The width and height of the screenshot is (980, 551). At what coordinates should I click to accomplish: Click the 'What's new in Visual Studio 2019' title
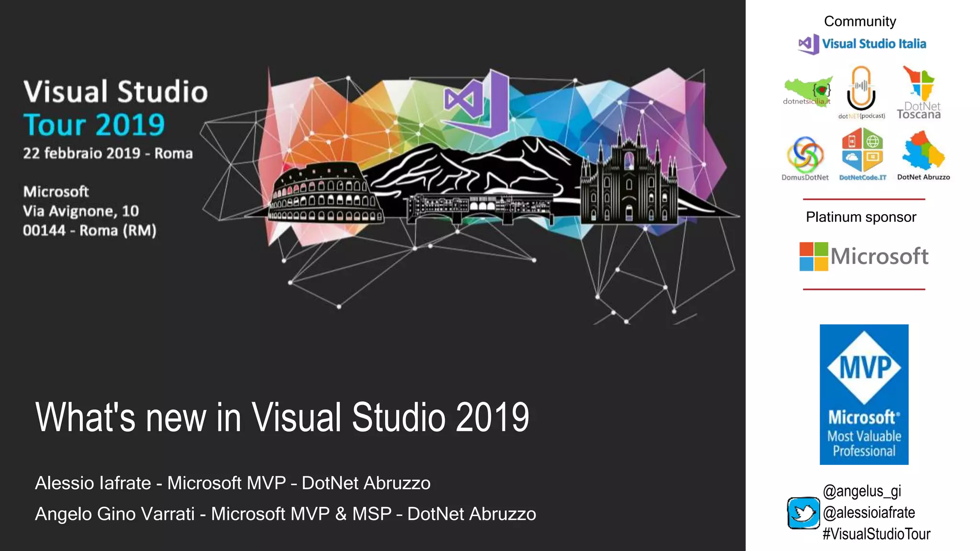282,417
